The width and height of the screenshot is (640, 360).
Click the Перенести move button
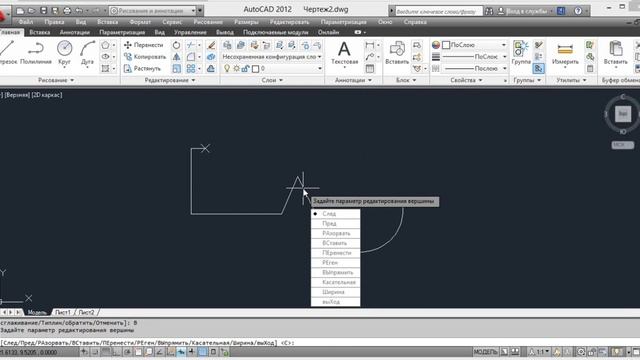(144, 45)
